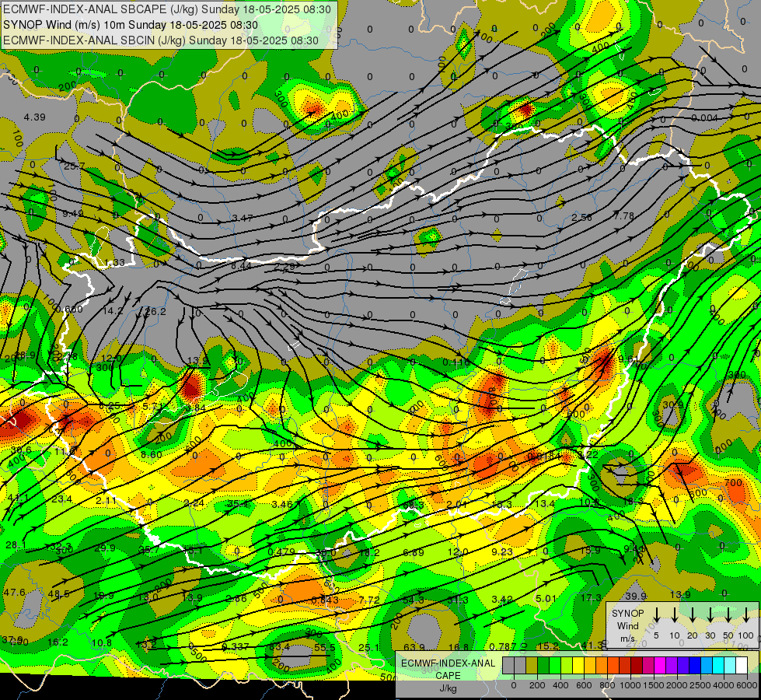761x700 pixels.
Task: Click the 7.78 value on the map
Action: tap(623, 215)
